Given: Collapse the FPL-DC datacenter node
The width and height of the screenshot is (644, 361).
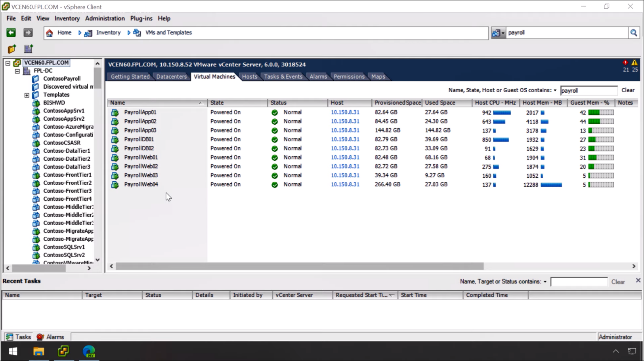Looking at the screenshot, I should pyautogui.click(x=17, y=71).
